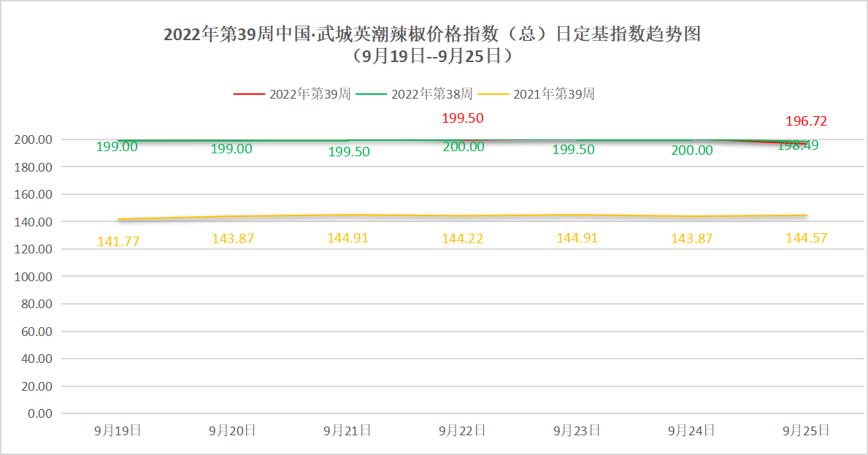Click the 9月25日 x-axis label
This screenshot has height=455, width=868.
click(x=806, y=431)
